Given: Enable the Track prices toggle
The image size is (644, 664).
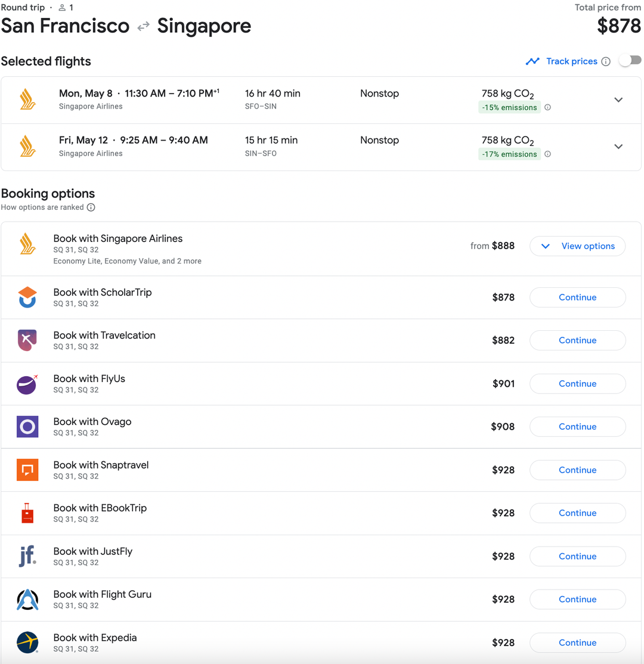Looking at the screenshot, I should [630, 60].
